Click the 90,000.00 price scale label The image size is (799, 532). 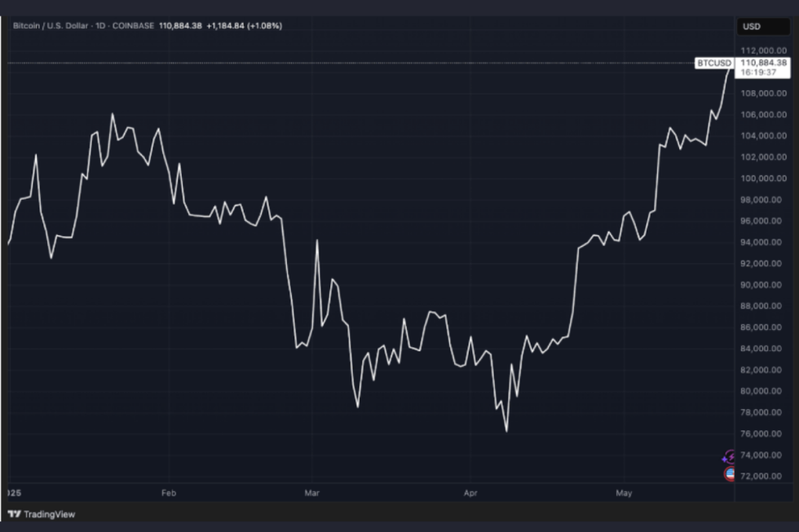pyautogui.click(x=761, y=284)
